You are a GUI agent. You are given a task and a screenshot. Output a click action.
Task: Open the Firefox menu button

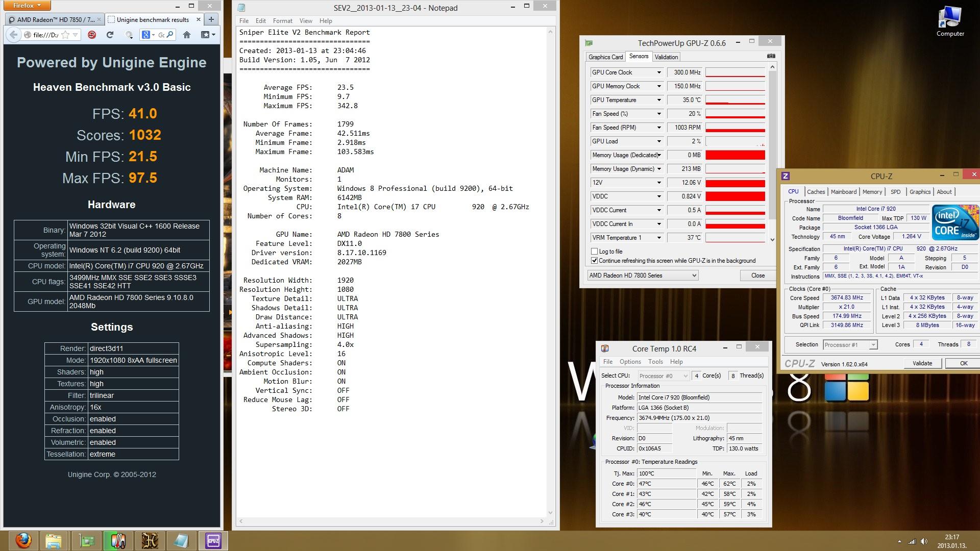pyautogui.click(x=27, y=6)
